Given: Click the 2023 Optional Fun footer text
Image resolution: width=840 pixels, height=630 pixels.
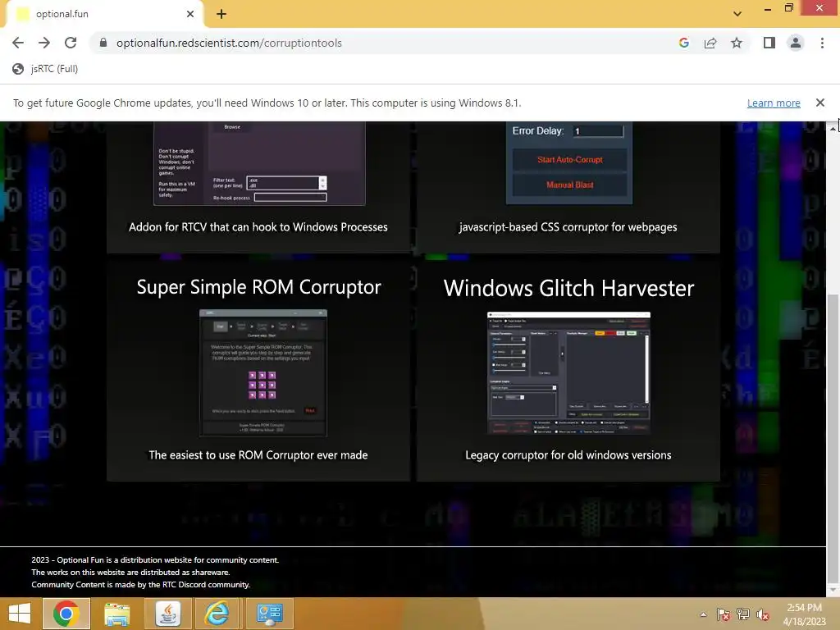Looking at the screenshot, I should coord(155,559).
